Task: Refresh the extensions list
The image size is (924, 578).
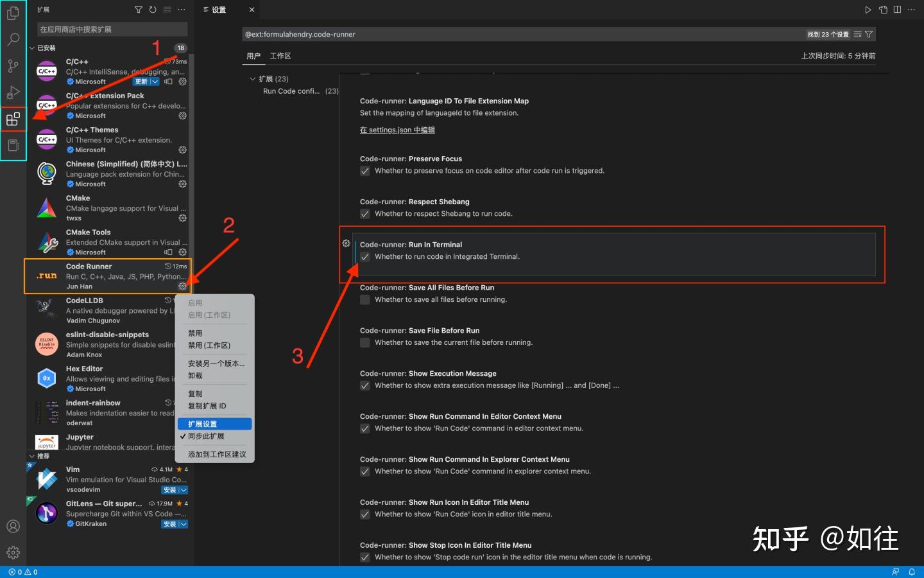Action: point(153,9)
